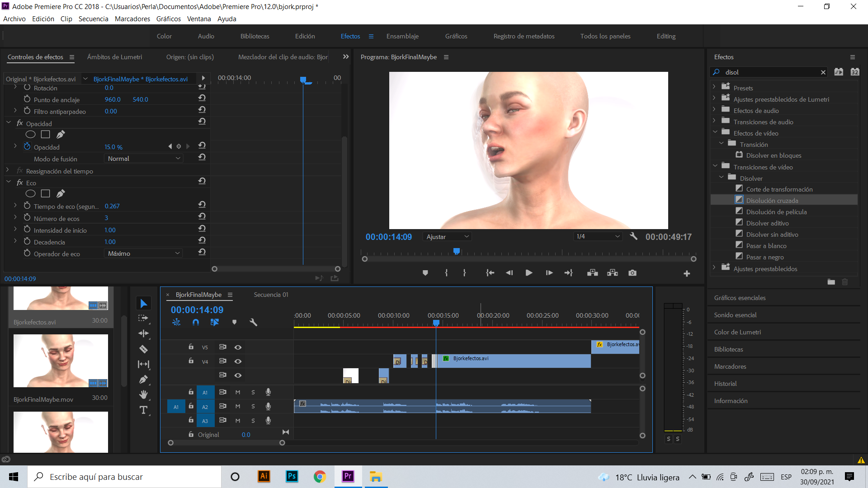The width and height of the screenshot is (868, 488).
Task: Click the Play button in Program monitor
Action: coord(528,273)
